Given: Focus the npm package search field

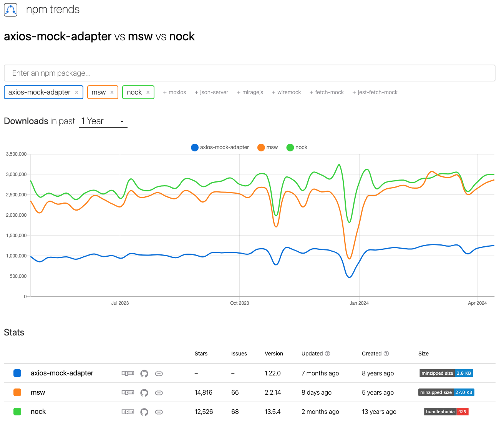Looking at the screenshot, I should click(250, 73).
